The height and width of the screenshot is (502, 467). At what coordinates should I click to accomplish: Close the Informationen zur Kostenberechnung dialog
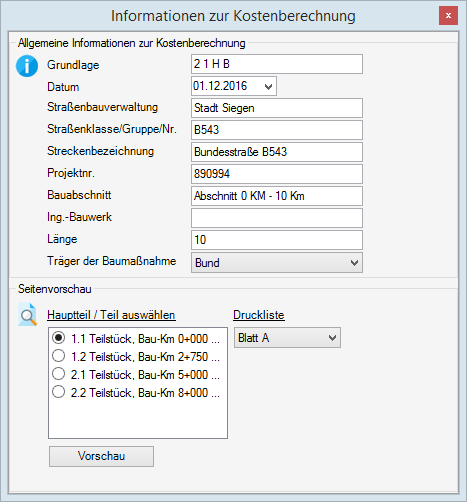448,15
